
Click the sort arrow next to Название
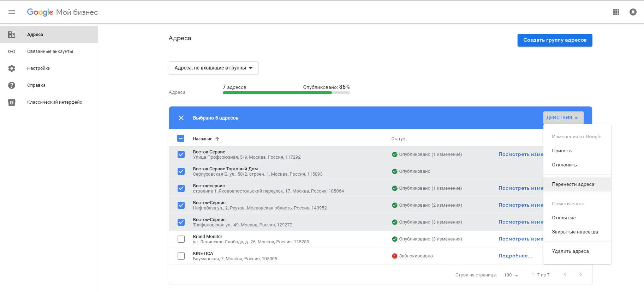[x=217, y=139]
